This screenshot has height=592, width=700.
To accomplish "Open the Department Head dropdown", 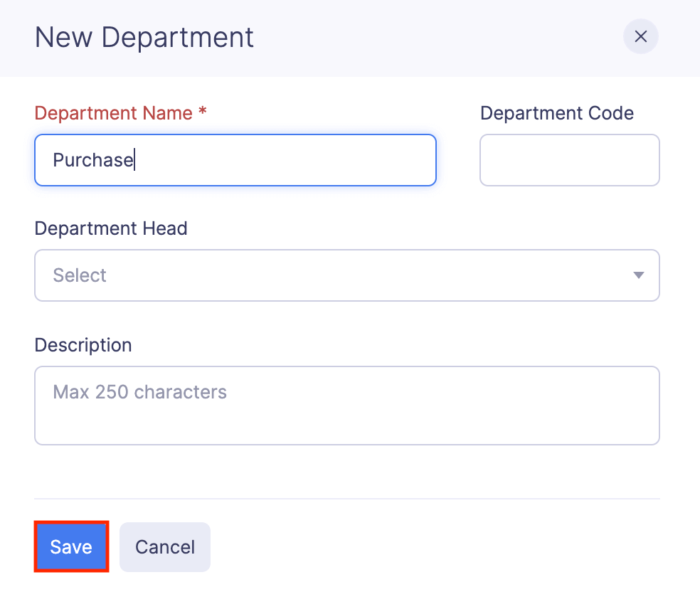I will tap(347, 275).
